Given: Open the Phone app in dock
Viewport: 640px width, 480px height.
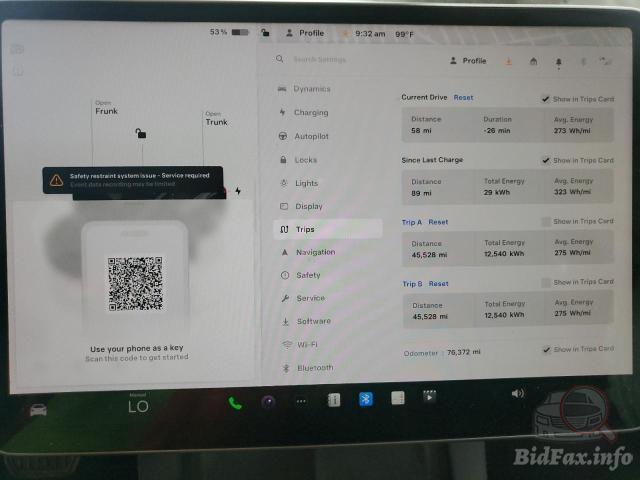Looking at the screenshot, I should (x=235, y=403).
